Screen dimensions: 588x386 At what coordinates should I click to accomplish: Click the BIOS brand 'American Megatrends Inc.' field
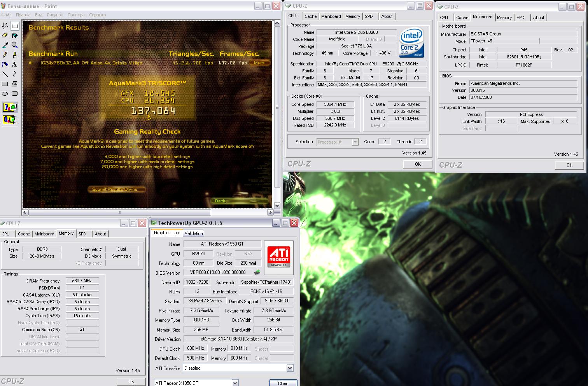click(523, 83)
